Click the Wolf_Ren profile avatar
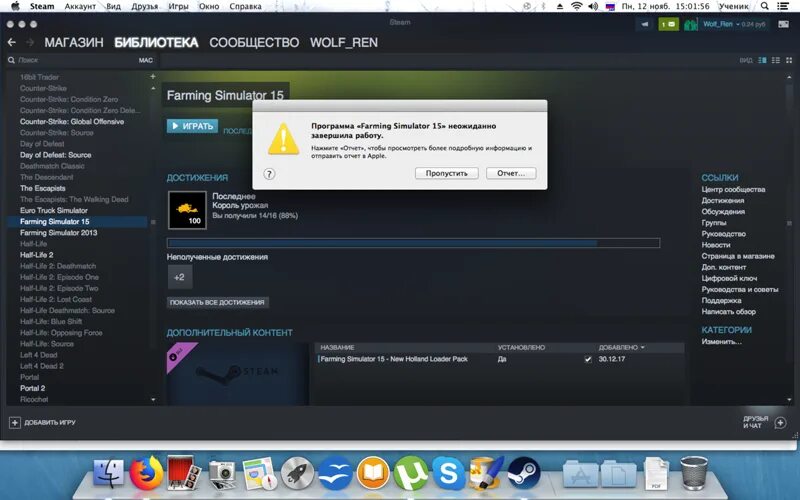This screenshot has height=500, width=800. pos(690,24)
